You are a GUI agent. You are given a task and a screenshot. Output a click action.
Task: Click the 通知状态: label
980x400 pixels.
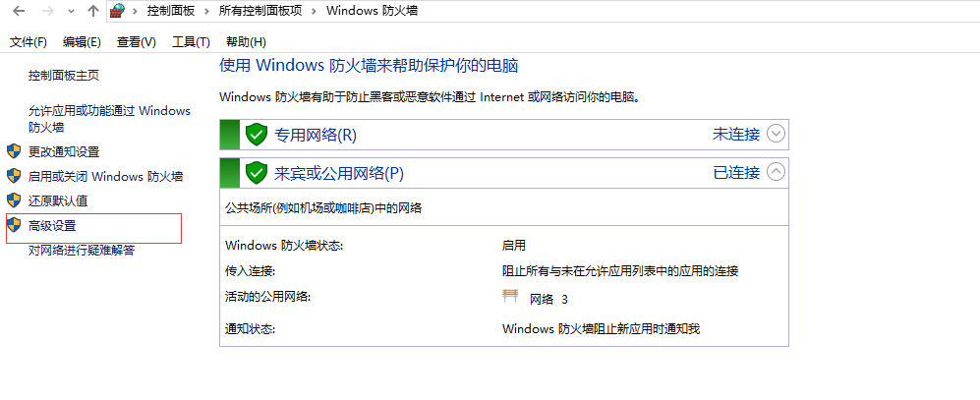click(250, 329)
